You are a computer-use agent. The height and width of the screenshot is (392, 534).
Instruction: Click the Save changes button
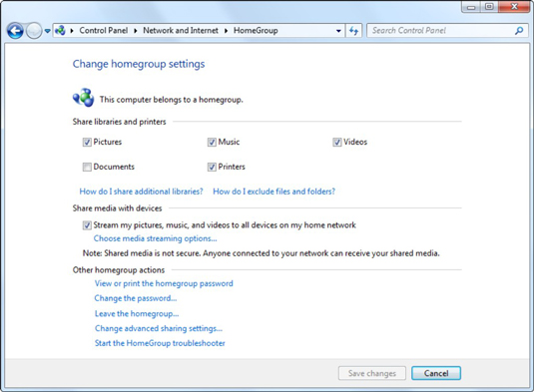tap(372, 373)
